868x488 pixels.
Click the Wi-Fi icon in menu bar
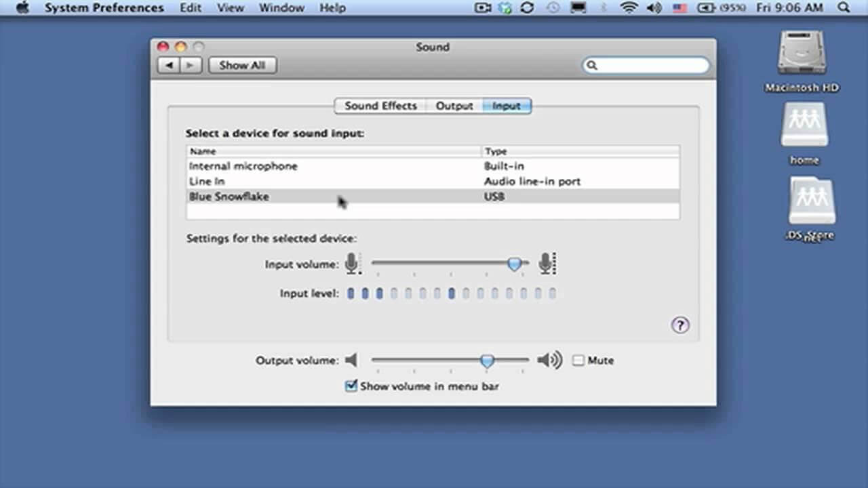(629, 8)
